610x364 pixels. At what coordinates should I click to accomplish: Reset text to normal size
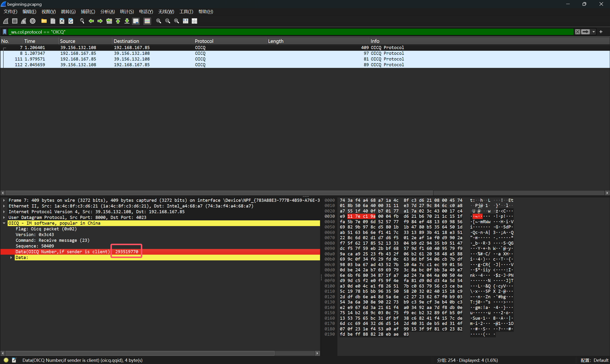177,21
